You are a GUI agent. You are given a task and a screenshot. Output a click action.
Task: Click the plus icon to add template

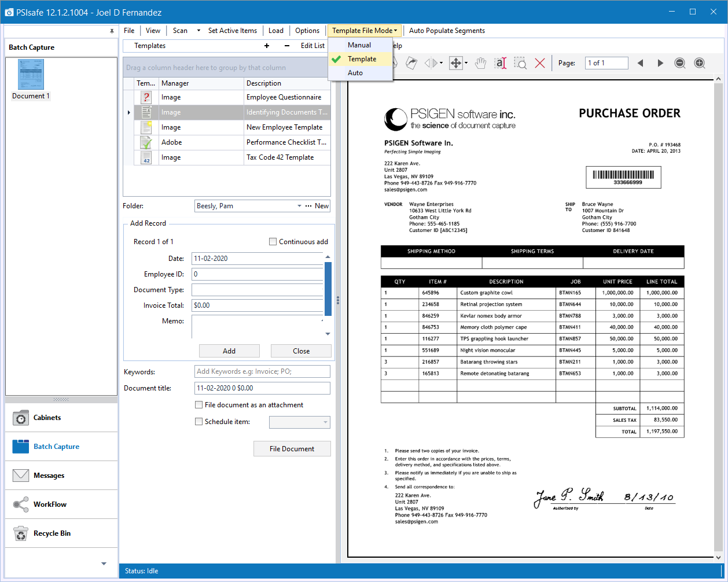coord(266,46)
